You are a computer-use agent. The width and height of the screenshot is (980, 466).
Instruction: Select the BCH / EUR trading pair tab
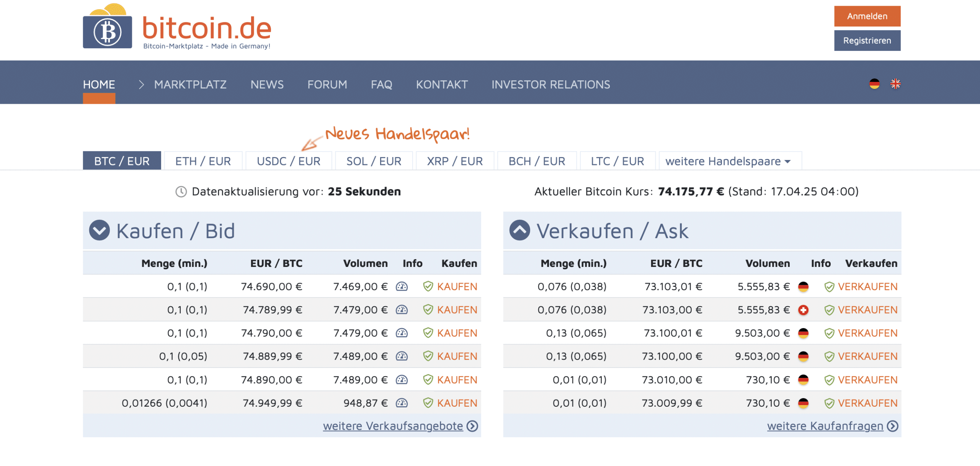tap(537, 161)
